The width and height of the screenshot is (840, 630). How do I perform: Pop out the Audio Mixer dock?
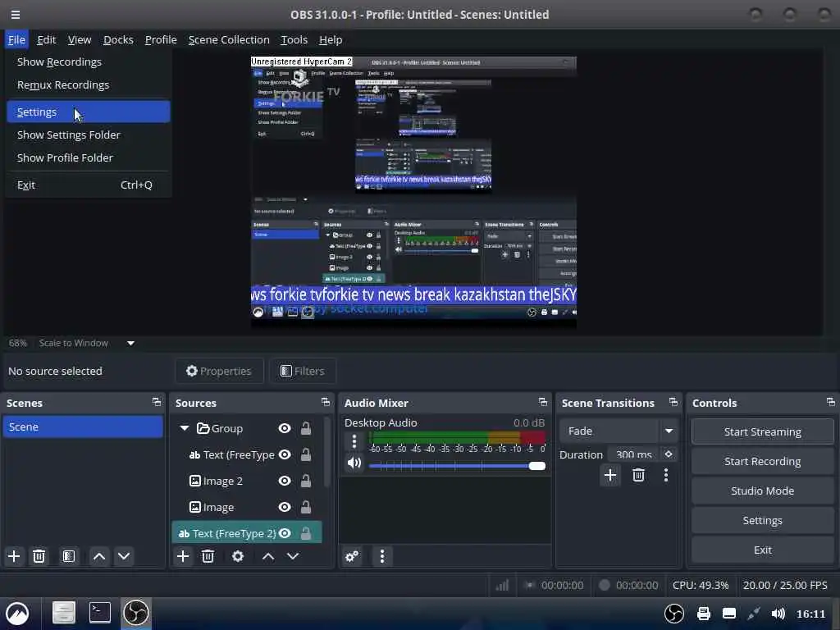tap(543, 402)
